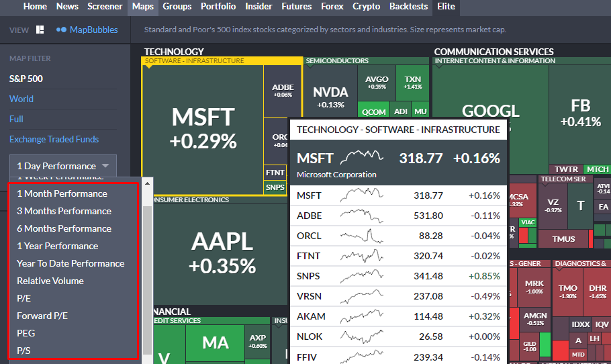Viewport: 611px width, 364px height.
Task: Open the Crypto section in navigation
Action: coord(367,7)
